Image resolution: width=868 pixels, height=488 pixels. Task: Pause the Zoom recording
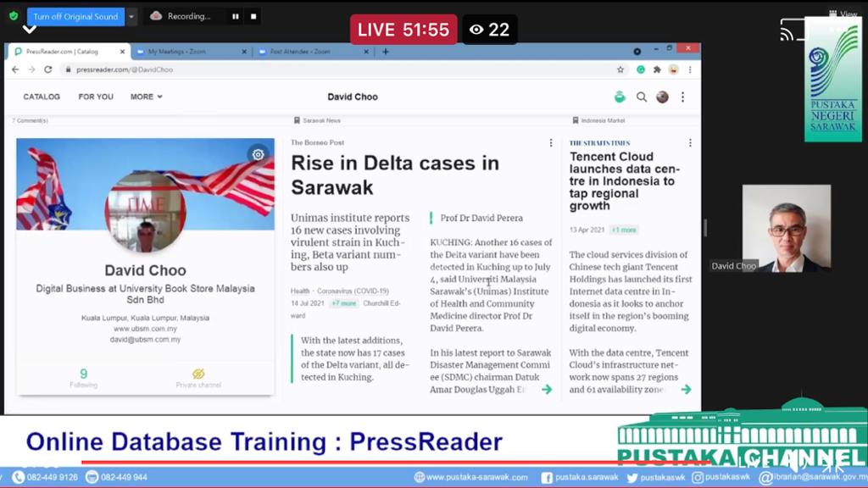point(236,17)
